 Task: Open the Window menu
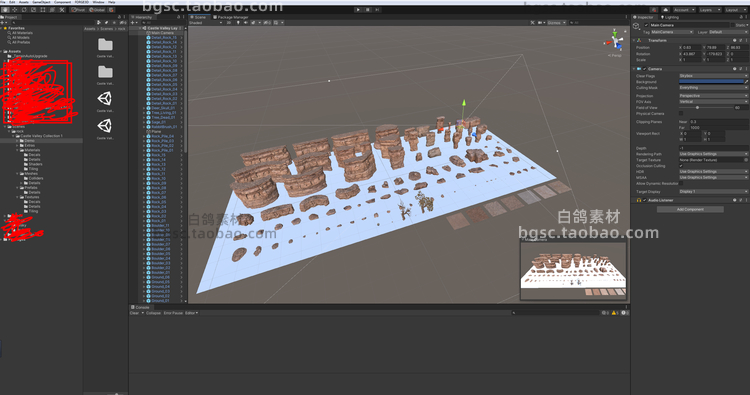[x=98, y=2]
